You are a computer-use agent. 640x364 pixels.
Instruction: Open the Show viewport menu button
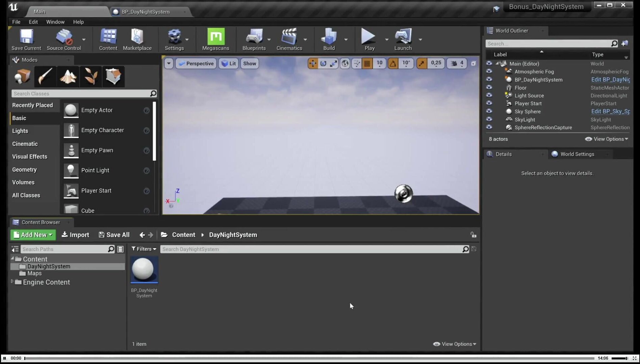tap(250, 63)
